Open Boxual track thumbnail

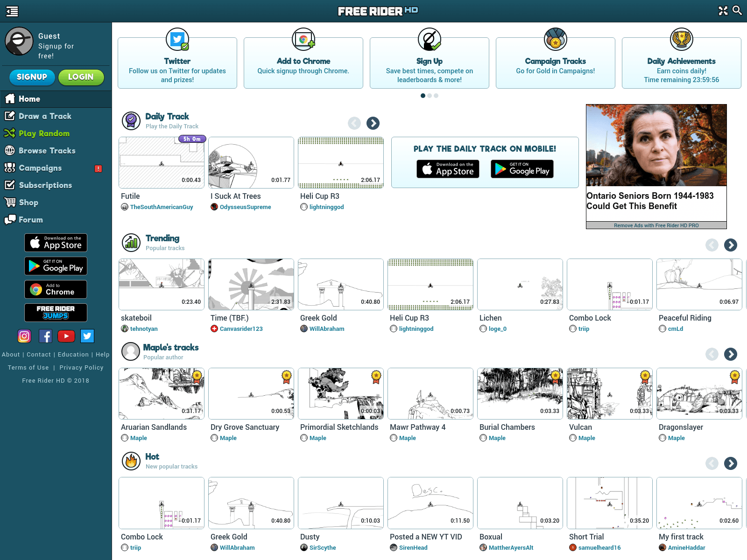[x=520, y=503]
